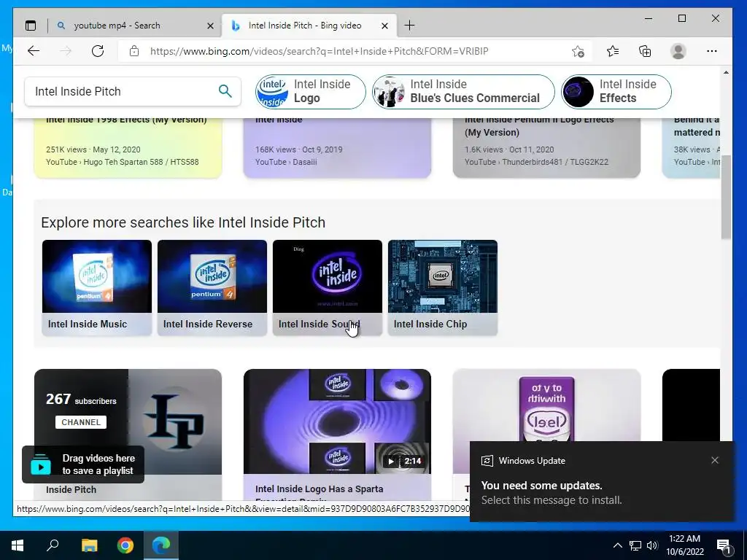The width and height of the screenshot is (747, 560).
Task: Add this page to favorites star icon
Action: (x=578, y=51)
